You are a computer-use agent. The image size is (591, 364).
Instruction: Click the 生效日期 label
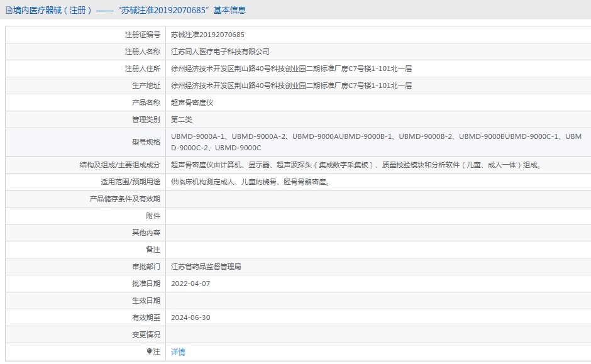point(146,301)
